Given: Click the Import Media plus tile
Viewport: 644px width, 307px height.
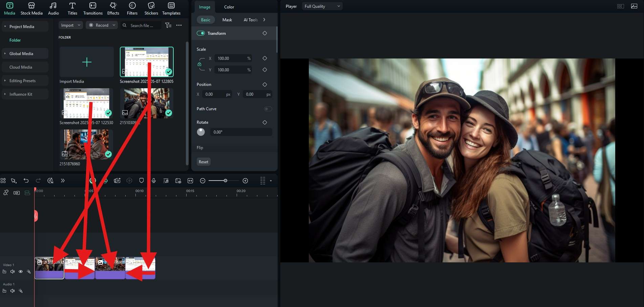Looking at the screenshot, I should tap(87, 62).
